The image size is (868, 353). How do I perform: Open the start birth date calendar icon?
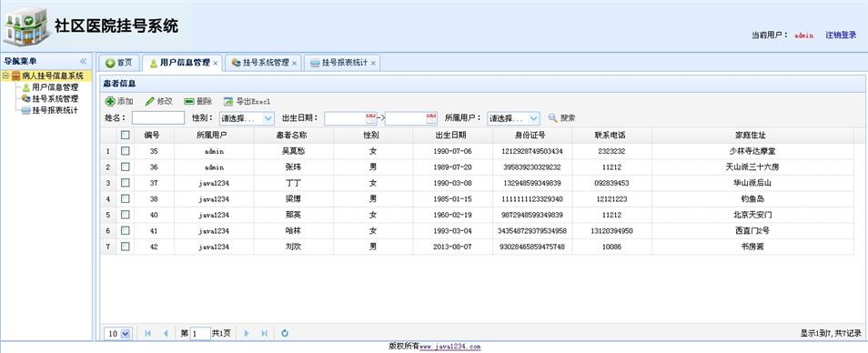tap(371, 118)
